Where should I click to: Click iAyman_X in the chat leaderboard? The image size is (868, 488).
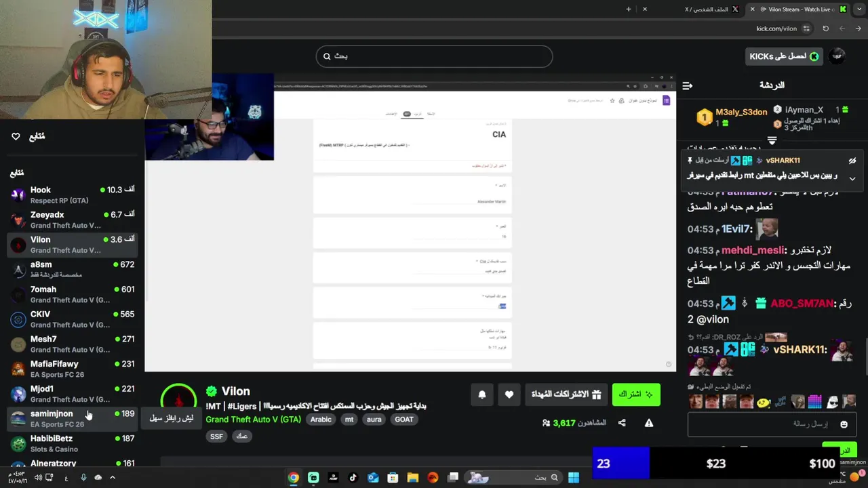coord(804,110)
